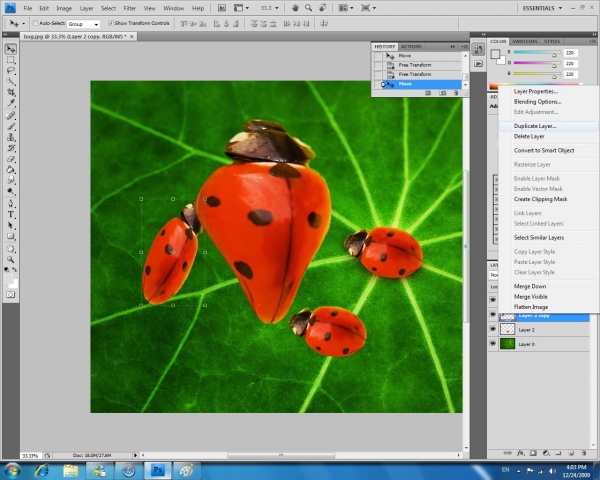Swap foreground and background colors

pos(15,269)
